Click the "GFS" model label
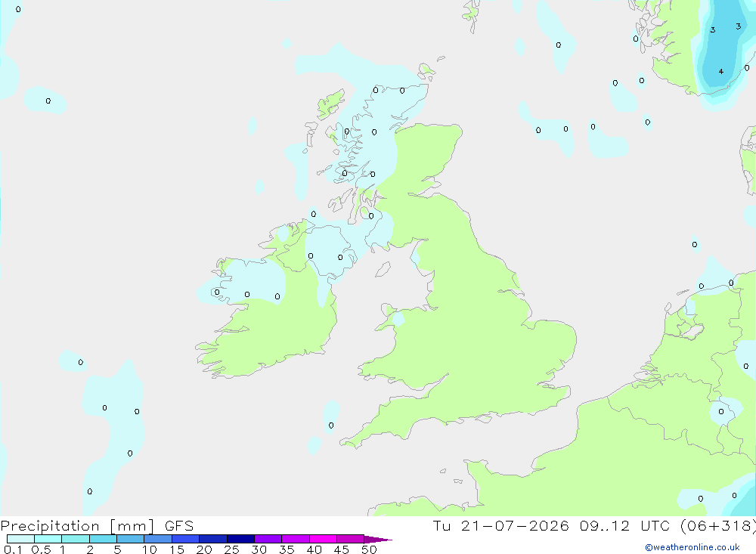The image size is (756, 554). coord(179,525)
